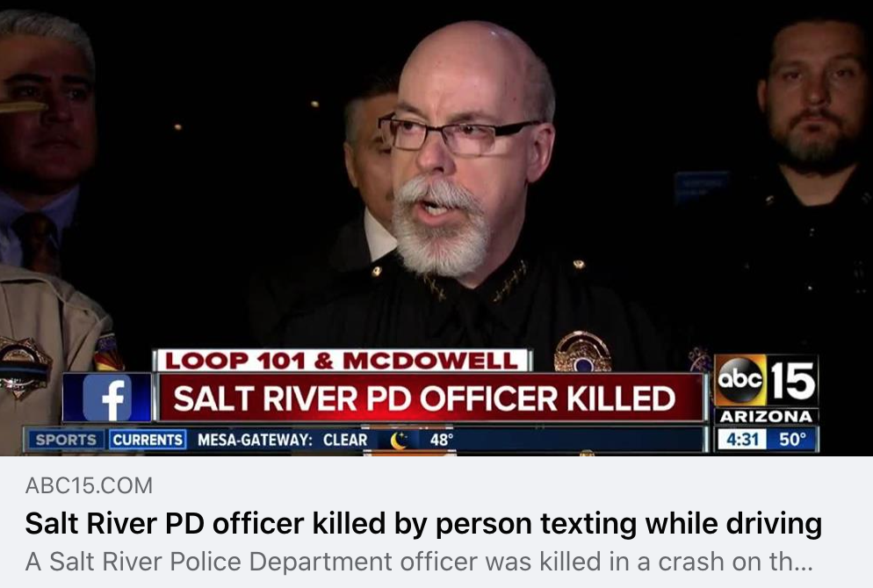The height and width of the screenshot is (588, 873).
Task: Click the 50° temperature readout
Action: pos(791,440)
